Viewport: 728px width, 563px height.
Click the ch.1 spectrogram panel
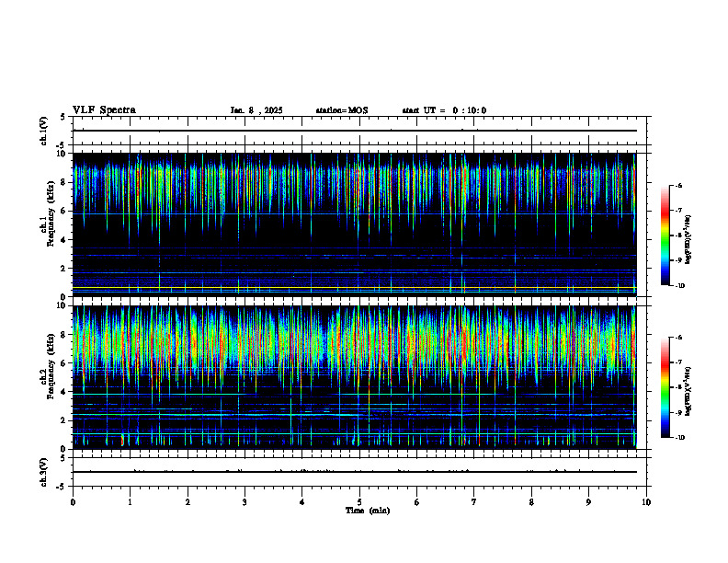(x=355, y=224)
